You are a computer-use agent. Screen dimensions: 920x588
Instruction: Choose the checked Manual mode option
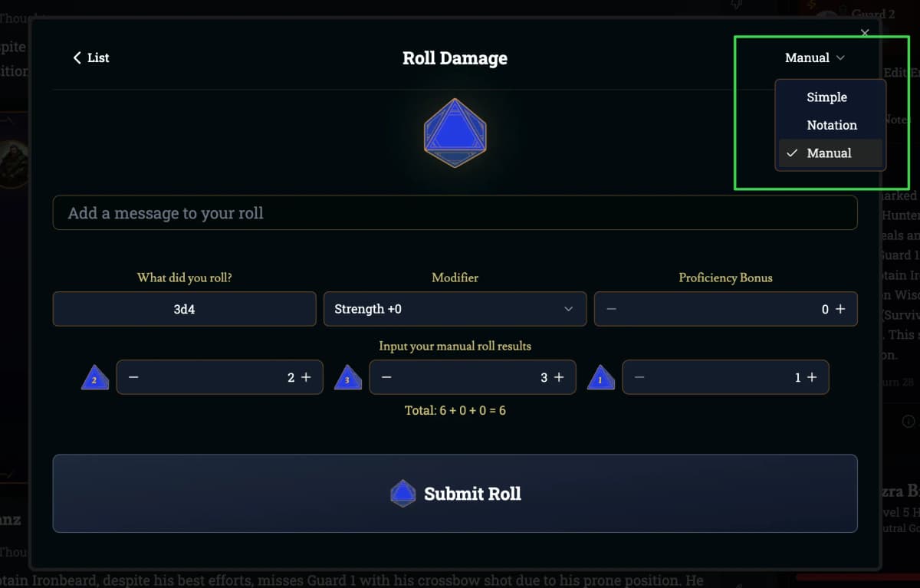coord(829,153)
